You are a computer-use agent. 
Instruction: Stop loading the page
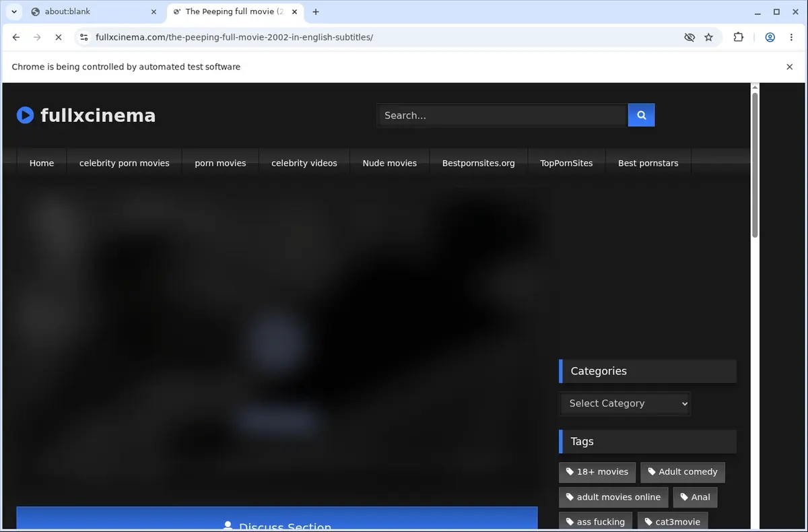click(59, 38)
